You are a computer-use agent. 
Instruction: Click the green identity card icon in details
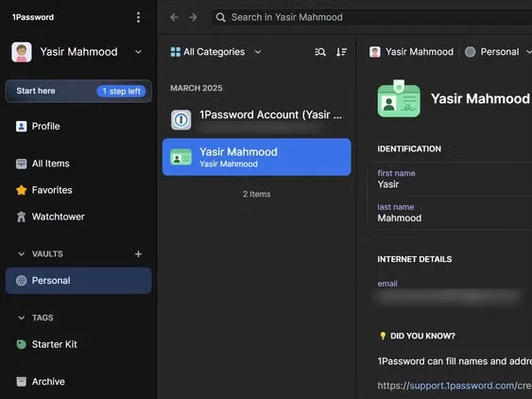click(x=399, y=99)
